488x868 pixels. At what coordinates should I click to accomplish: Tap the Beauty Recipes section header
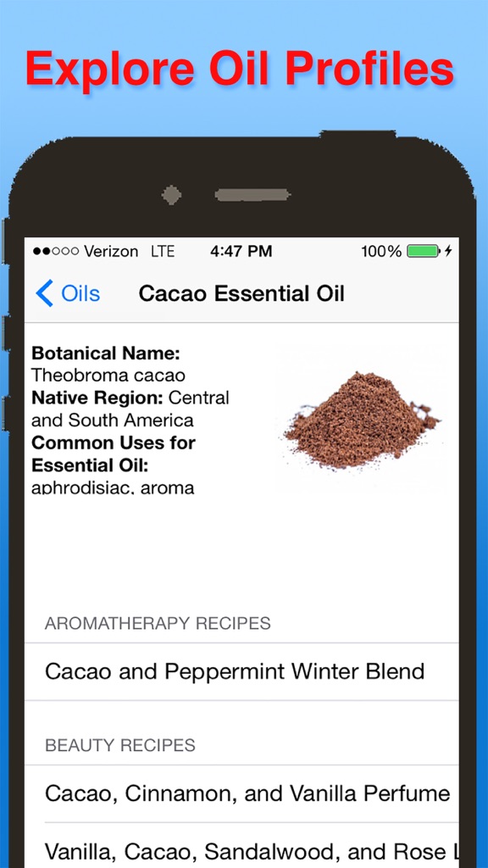point(120,745)
